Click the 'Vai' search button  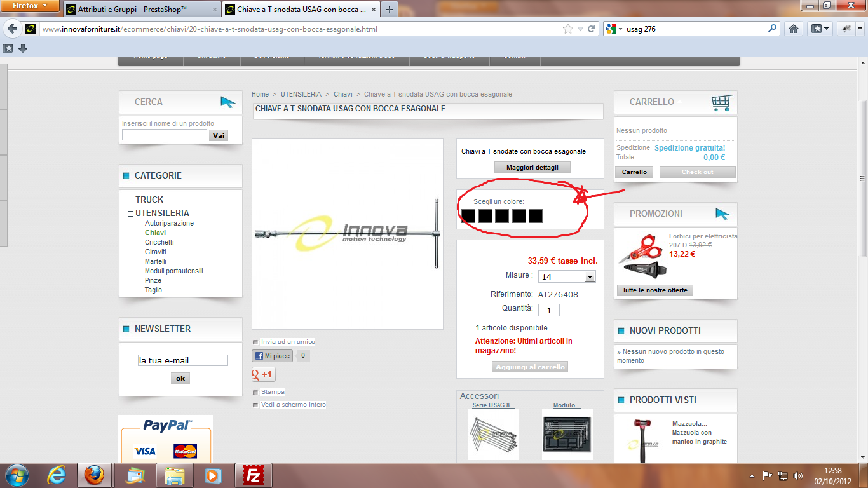tap(219, 135)
